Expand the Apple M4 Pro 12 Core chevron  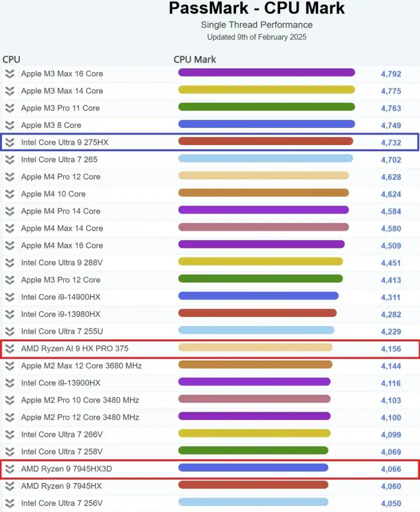click(x=10, y=177)
